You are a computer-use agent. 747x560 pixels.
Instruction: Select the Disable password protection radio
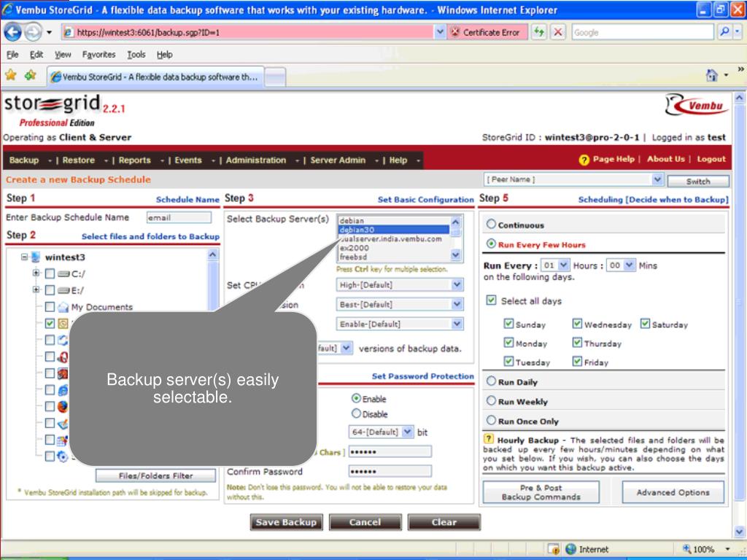(x=356, y=413)
